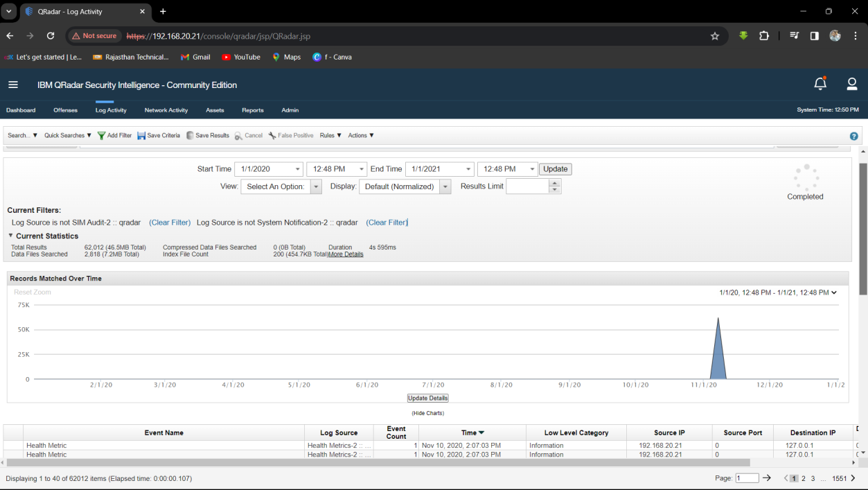Screen dimensions: 868x490
Task: Expand the Display Default (Normalized) dropdown
Action: [x=445, y=186]
